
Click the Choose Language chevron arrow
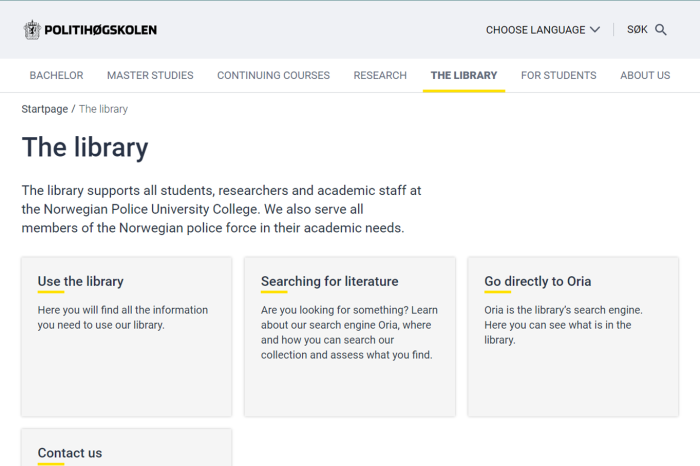pos(595,30)
